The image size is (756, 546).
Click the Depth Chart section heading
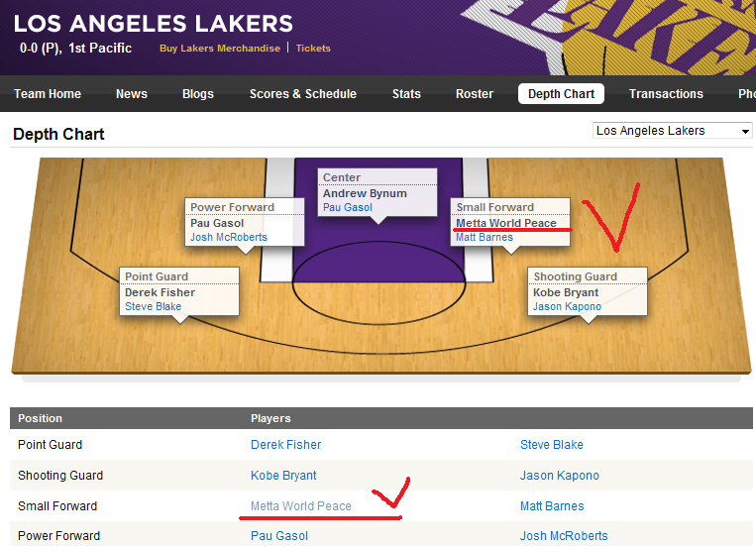[58, 134]
